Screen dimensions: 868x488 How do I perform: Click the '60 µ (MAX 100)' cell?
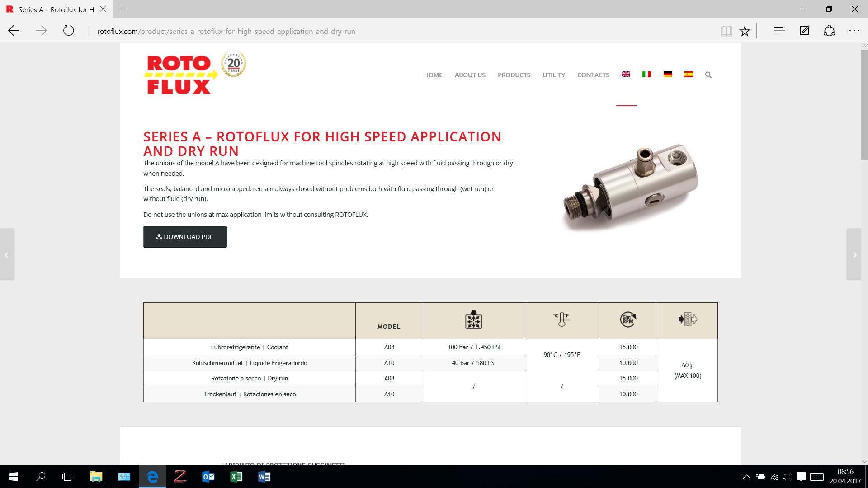[688, 371]
